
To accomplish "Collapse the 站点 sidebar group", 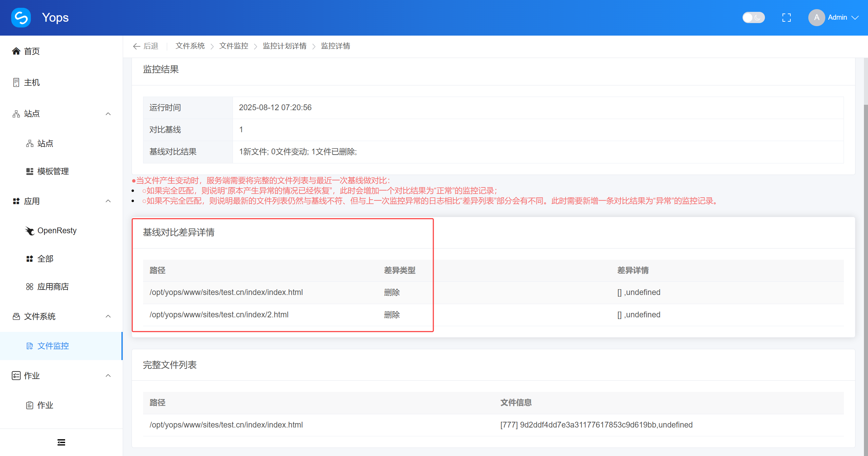I will tap(108, 114).
